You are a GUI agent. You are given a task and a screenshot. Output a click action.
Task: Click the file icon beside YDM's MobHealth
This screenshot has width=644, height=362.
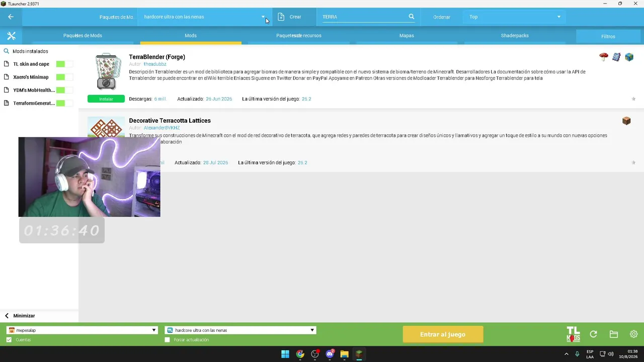pos(7,90)
